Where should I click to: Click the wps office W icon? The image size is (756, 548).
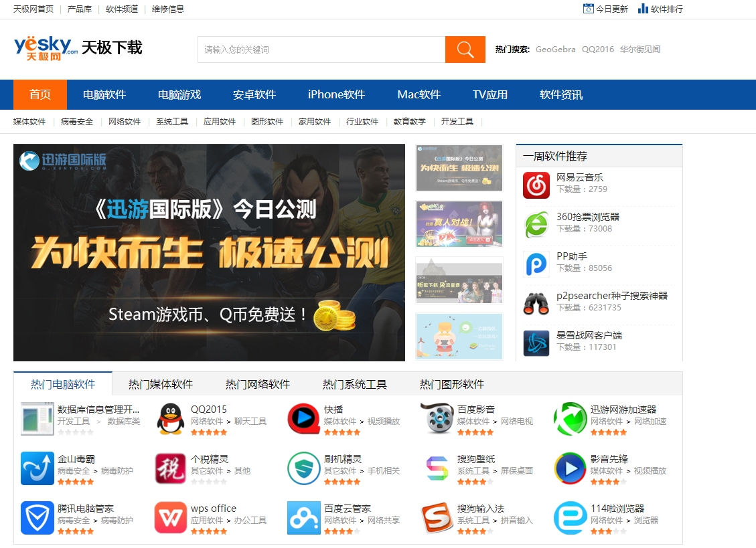point(171,518)
